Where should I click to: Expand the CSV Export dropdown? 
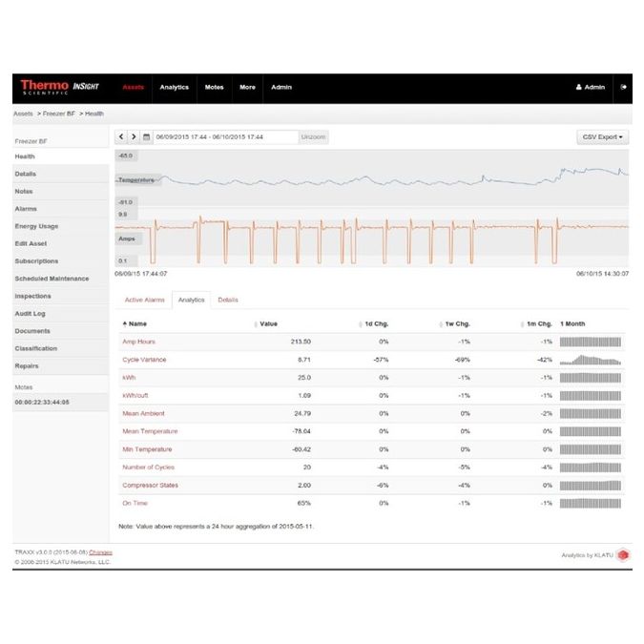pos(603,137)
